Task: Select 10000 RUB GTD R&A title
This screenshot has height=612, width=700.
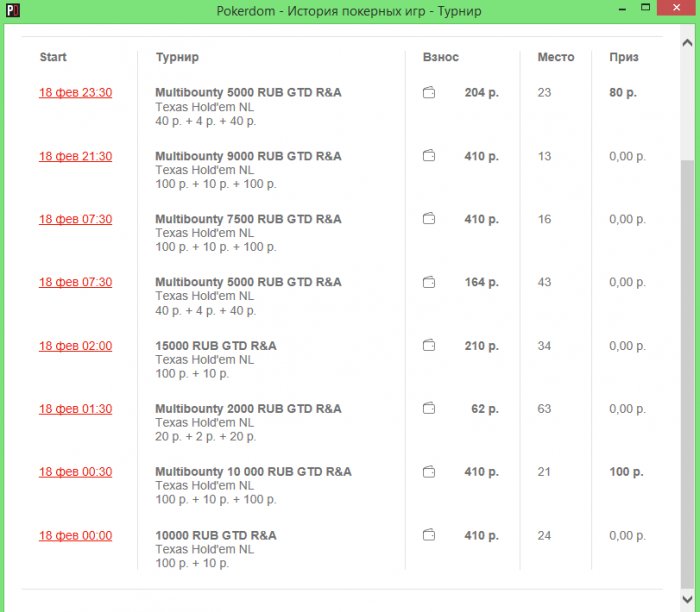Action: coord(216,536)
